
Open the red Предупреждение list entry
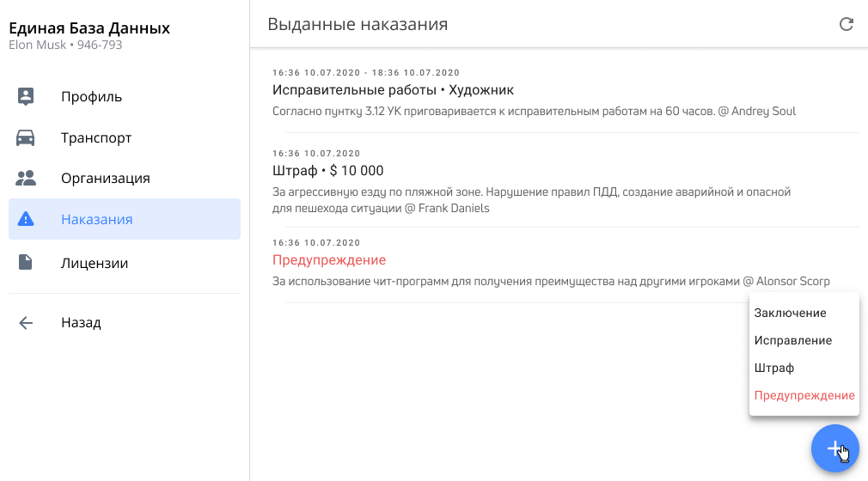click(x=329, y=260)
